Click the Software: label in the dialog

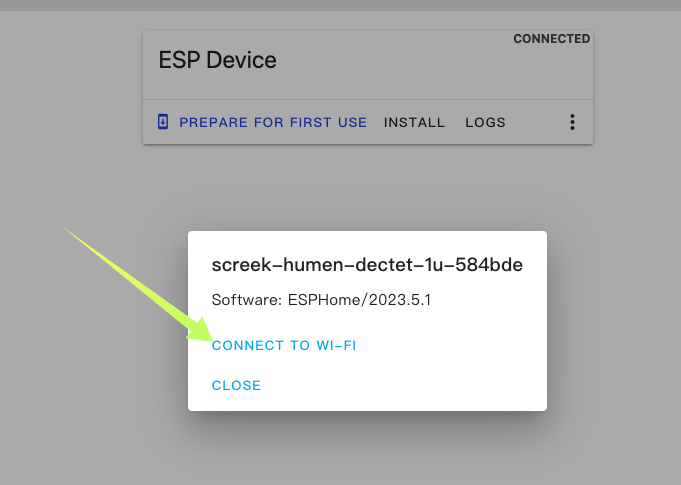[x=247, y=300]
